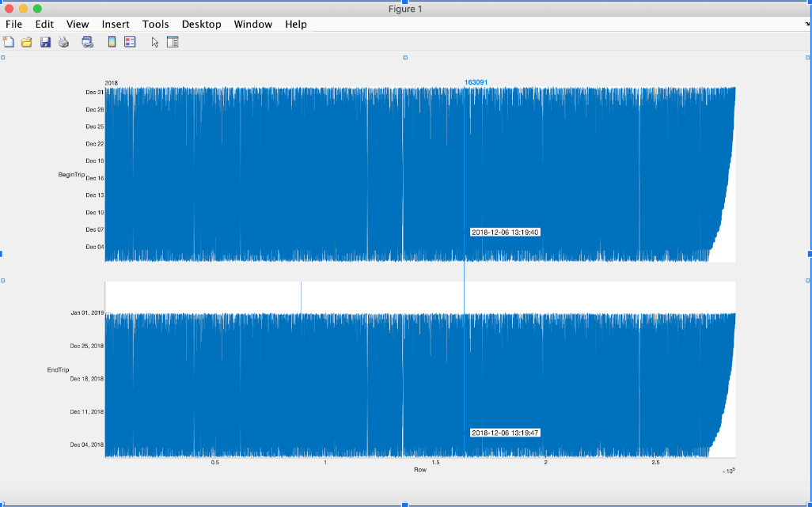This screenshot has height=507, width=812.
Task: Click the Link Plot toolbar icon
Action: [x=87, y=42]
